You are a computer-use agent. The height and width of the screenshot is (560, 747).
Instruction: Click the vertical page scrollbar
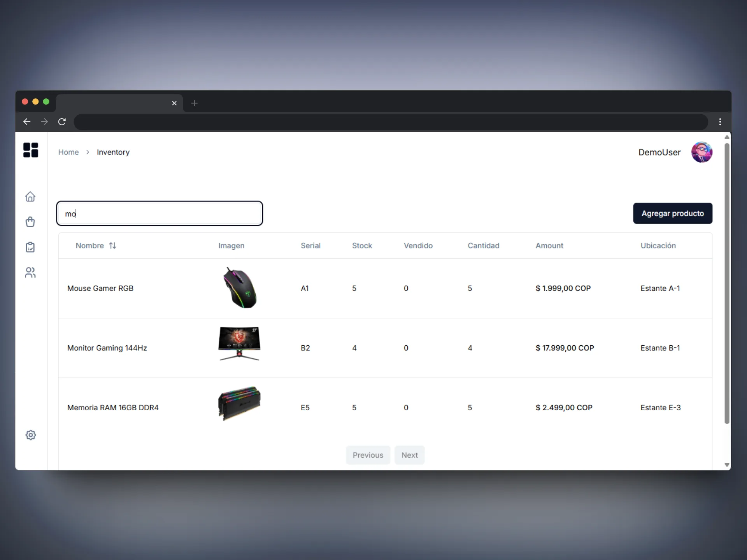point(726,284)
